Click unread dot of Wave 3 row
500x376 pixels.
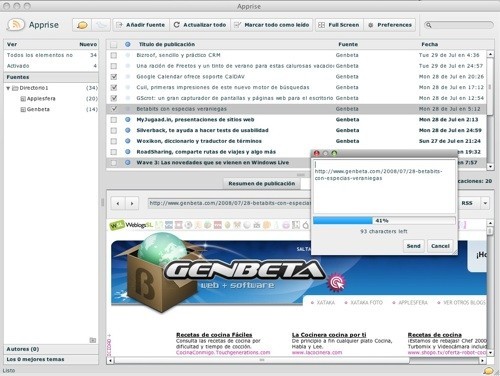pos(128,162)
